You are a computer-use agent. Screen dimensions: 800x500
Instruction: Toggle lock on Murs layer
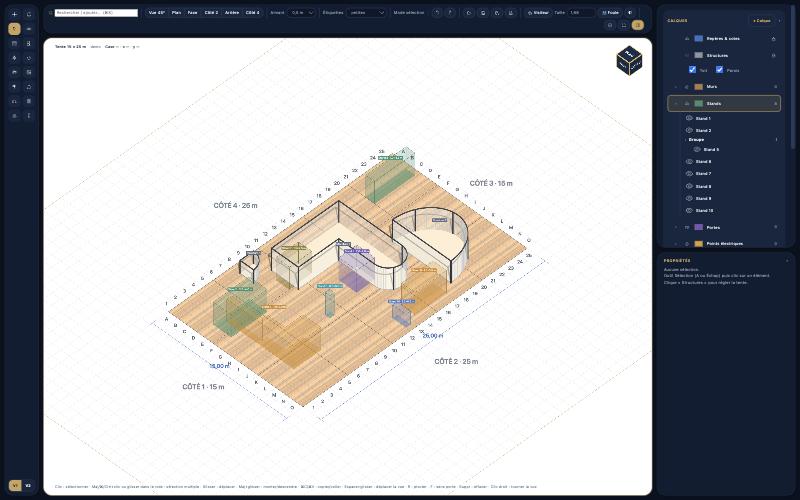pyautogui.click(x=776, y=87)
